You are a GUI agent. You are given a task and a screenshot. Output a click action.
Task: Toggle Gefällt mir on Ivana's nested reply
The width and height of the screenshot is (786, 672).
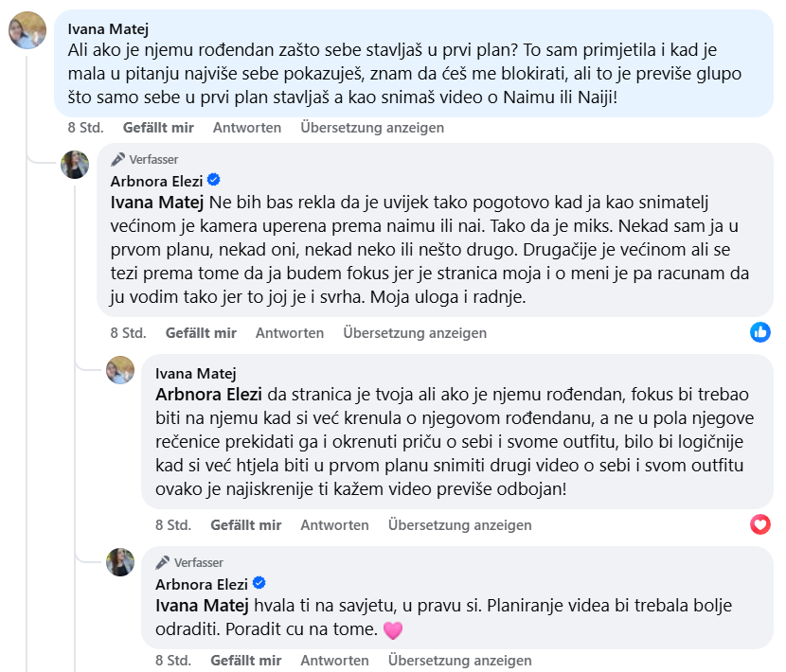(246, 525)
